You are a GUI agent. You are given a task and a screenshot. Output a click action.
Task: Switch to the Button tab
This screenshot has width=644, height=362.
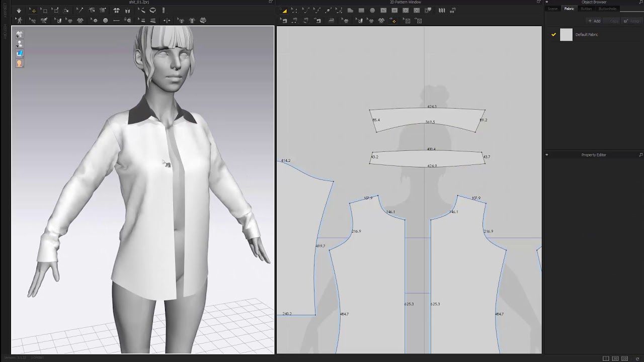tap(586, 9)
